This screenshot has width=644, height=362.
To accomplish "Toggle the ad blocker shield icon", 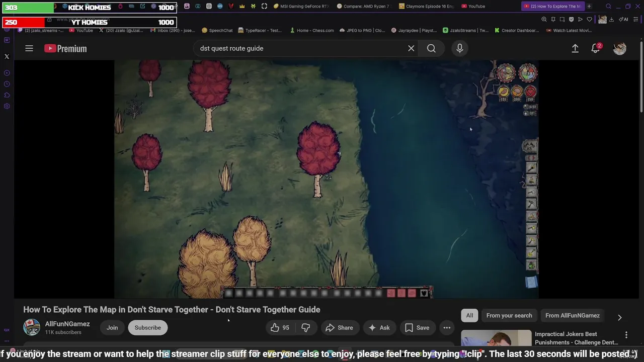I will click(571, 20).
